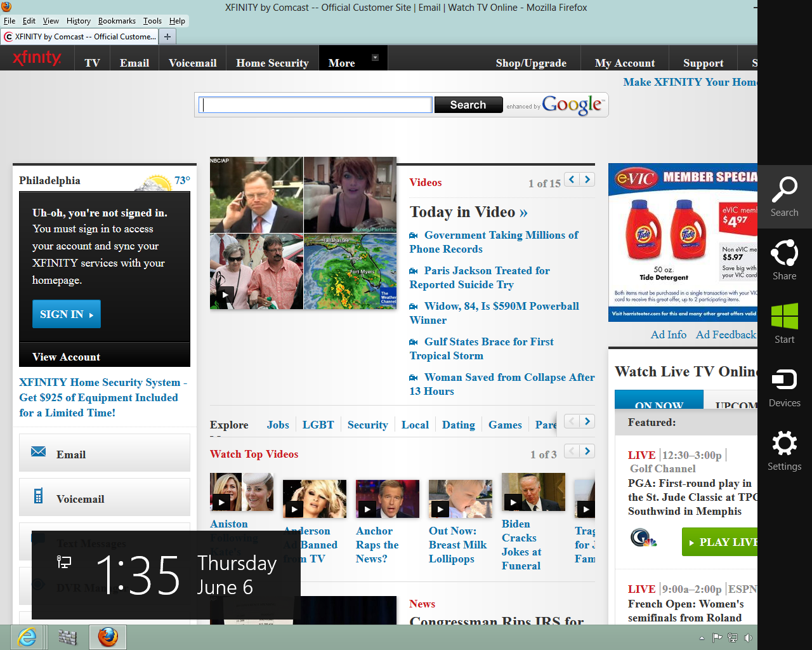Open Gulf States Brace for First Tropical Storm
Image resolution: width=812 pixels, height=650 pixels.
point(488,342)
